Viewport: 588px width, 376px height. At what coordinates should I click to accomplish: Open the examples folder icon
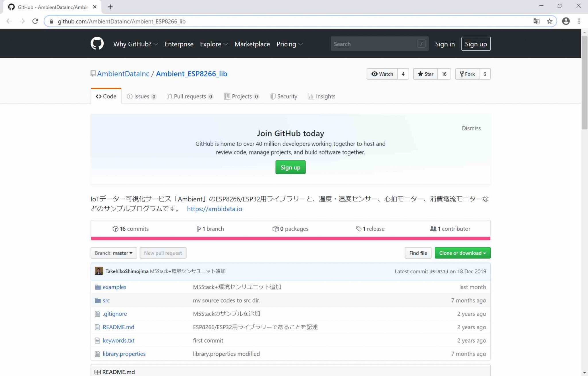[x=98, y=287]
